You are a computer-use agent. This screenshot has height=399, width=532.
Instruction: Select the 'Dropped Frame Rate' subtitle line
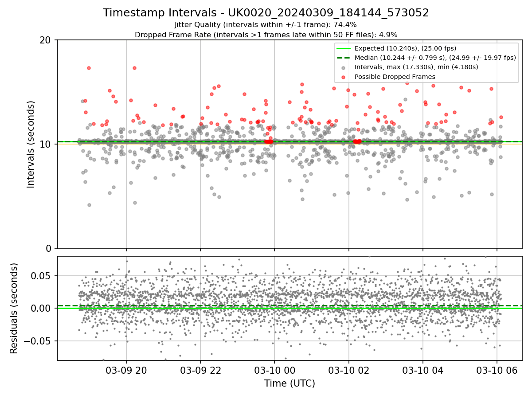(x=266, y=35)
